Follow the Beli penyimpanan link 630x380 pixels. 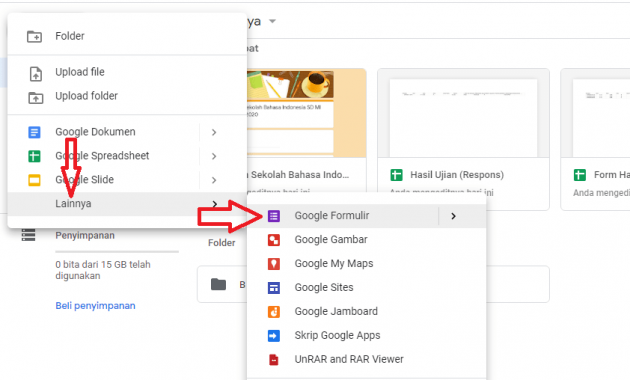[x=95, y=306]
